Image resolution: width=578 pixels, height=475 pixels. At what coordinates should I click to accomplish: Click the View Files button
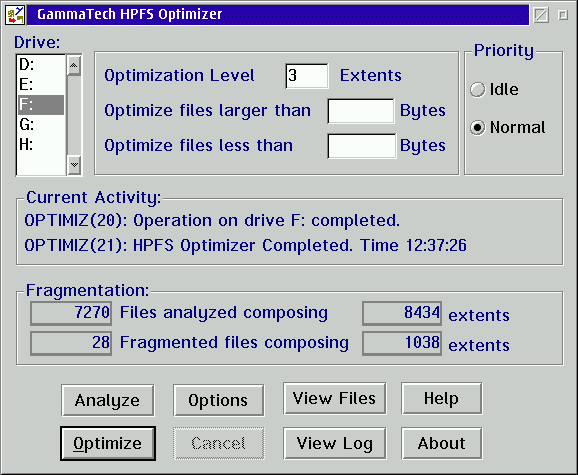pos(335,398)
